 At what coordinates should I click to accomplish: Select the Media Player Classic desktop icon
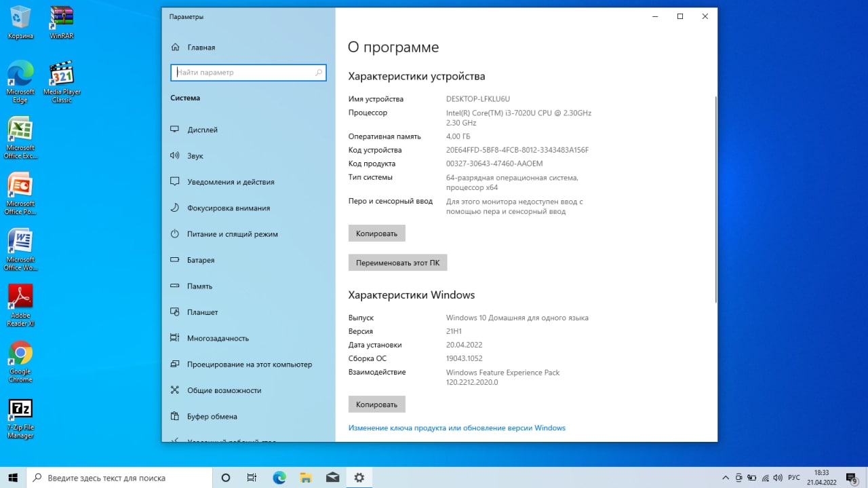(62, 81)
